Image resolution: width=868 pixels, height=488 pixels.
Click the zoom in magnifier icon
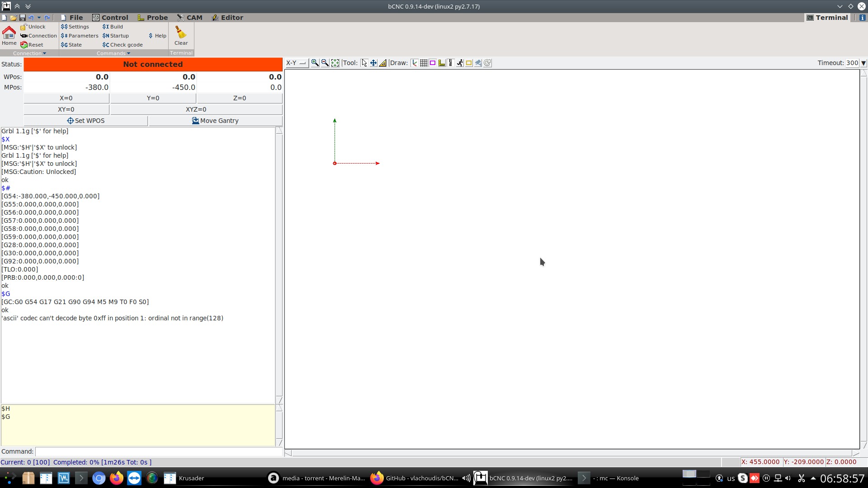(315, 63)
